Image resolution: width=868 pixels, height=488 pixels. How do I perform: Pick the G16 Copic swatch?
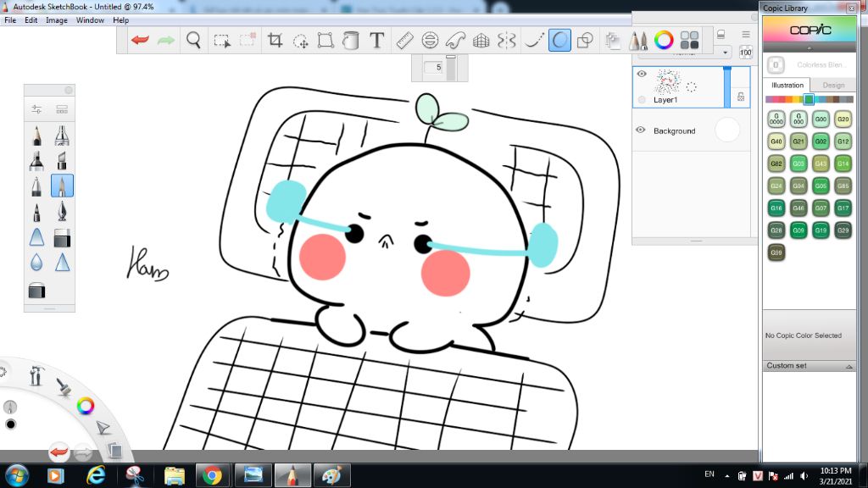[x=776, y=208]
